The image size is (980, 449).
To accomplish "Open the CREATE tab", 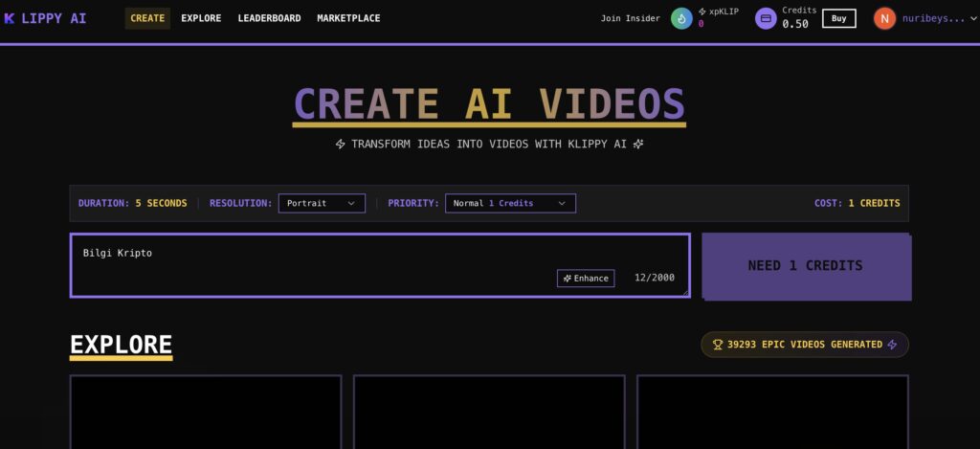I will [x=147, y=18].
